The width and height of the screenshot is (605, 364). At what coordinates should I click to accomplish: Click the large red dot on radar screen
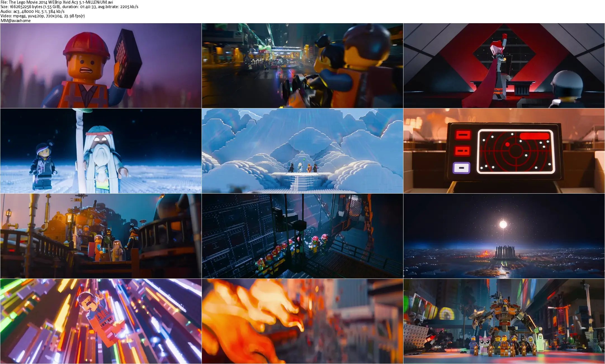click(x=507, y=144)
